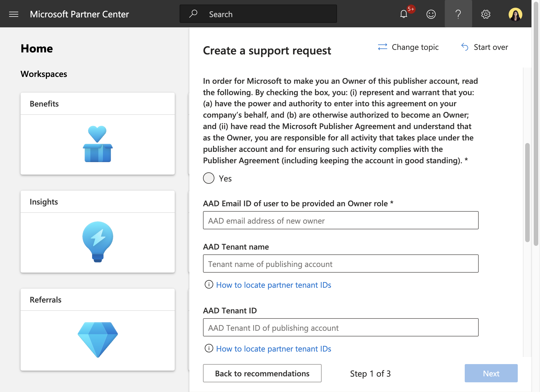Focus the top Search box
This screenshot has height=392, width=540.
coord(258,14)
